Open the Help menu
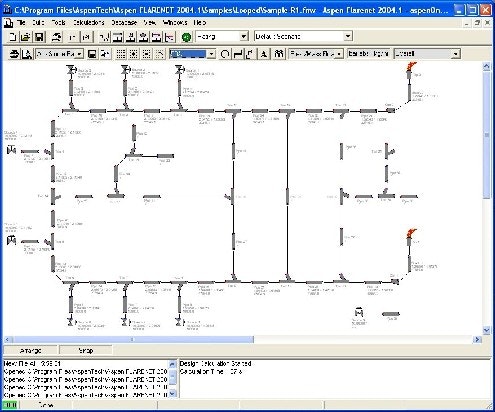The width and height of the screenshot is (495, 412). [x=200, y=23]
